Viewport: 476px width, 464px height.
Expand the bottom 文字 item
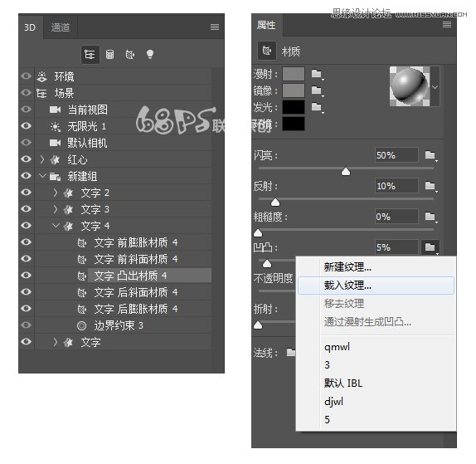coord(56,342)
